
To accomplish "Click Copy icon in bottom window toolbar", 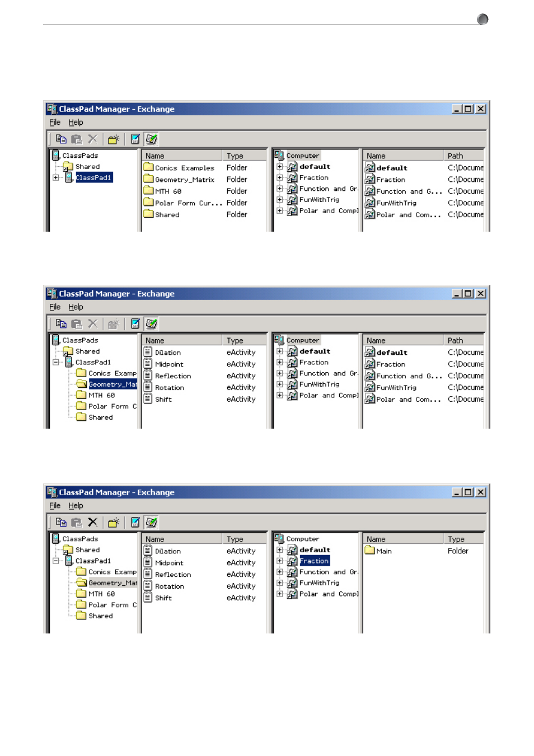I will click(61, 523).
